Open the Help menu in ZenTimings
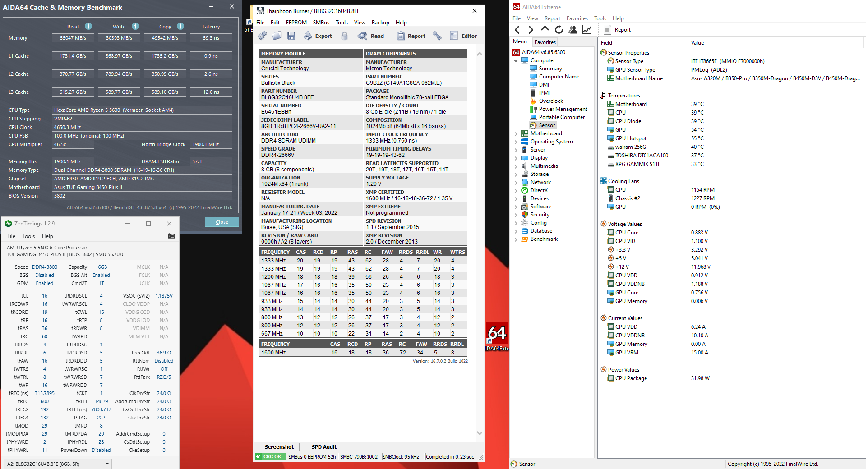Screen dimensions: 868x469 [47, 236]
